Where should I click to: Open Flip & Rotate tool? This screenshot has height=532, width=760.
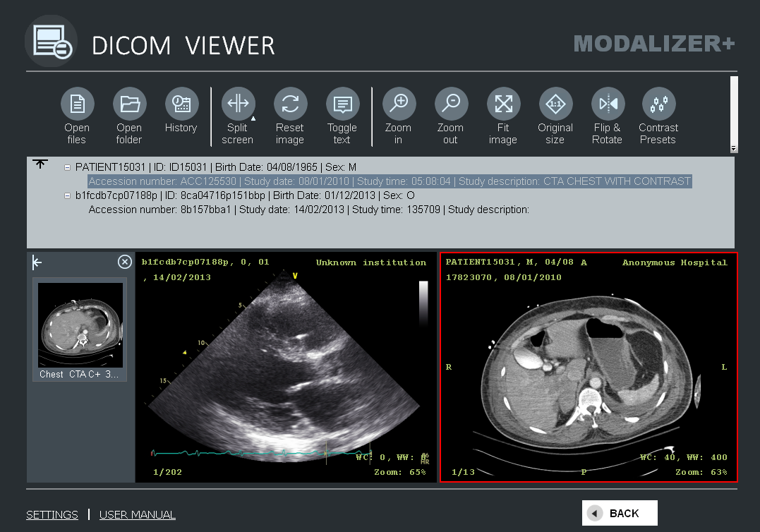coord(608,104)
